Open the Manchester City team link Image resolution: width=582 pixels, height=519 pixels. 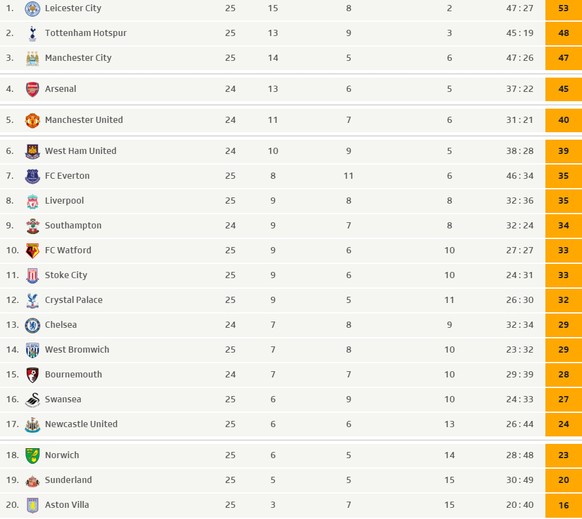point(78,58)
